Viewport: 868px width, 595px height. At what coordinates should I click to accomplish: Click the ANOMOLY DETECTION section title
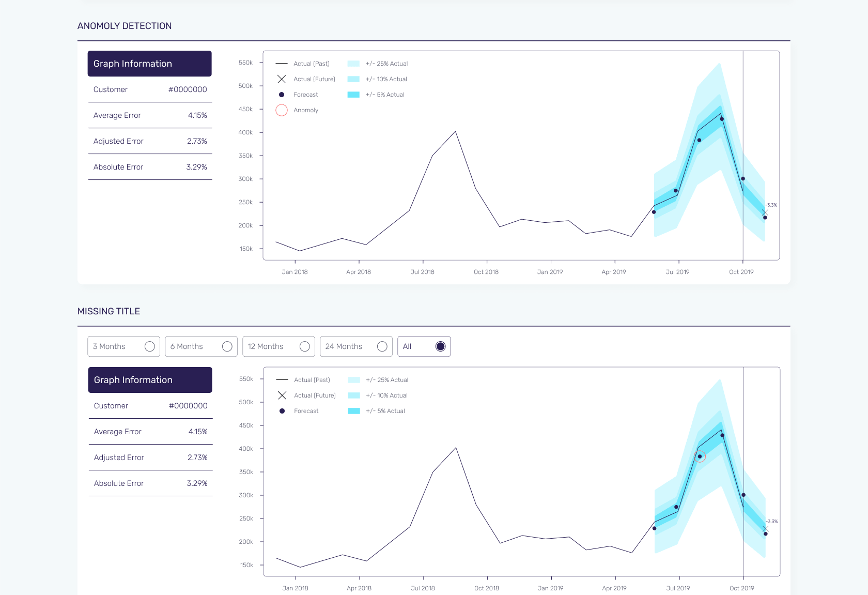click(125, 26)
